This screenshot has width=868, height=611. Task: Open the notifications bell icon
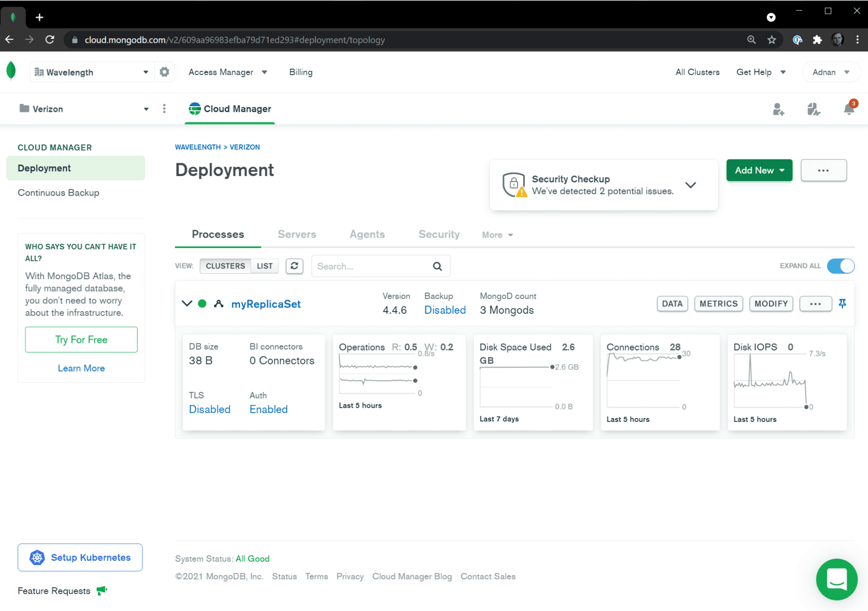(x=848, y=109)
